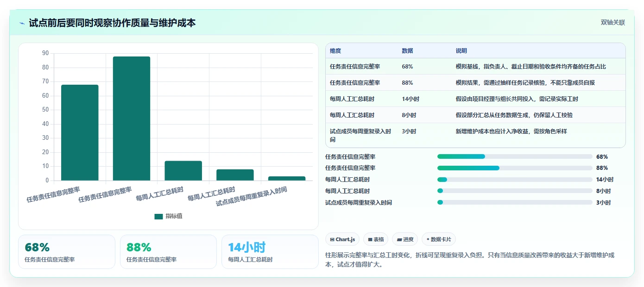
Task: Select the 进度 tag label
Action: (408, 240)
